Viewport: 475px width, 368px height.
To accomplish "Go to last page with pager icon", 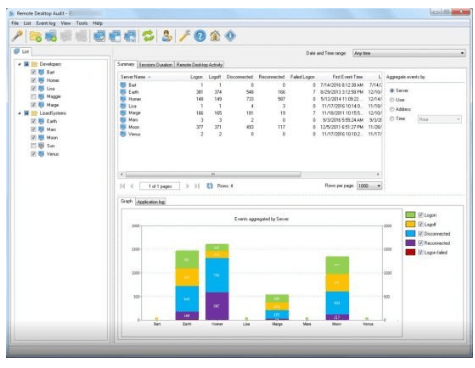I will point(197,186).
